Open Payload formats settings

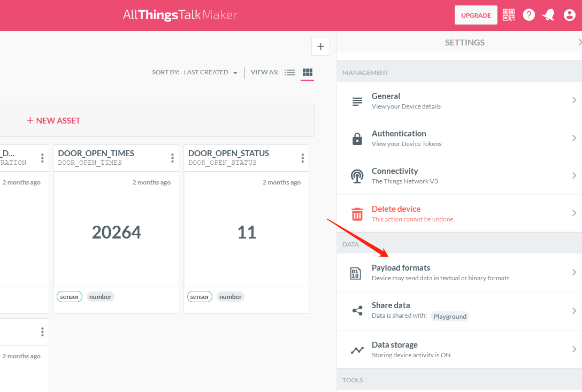point(459,272)
